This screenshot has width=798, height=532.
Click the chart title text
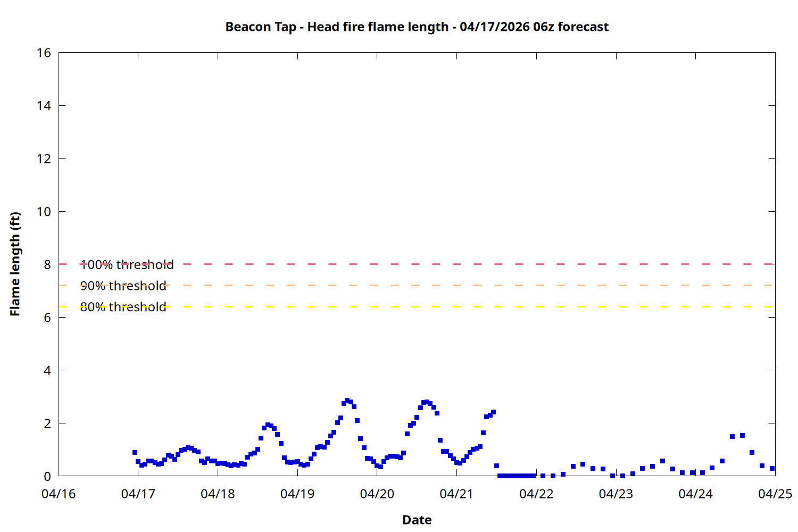click(x=417, y=27)
